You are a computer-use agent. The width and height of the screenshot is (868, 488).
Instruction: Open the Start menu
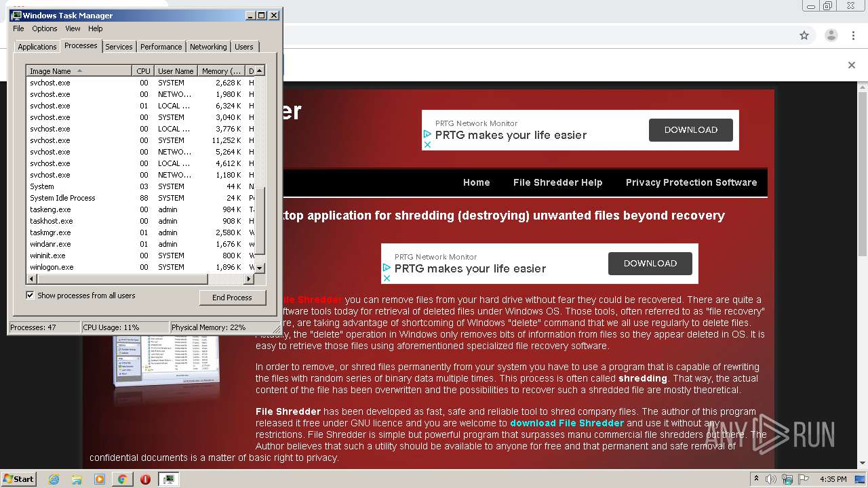pos(18,479)
